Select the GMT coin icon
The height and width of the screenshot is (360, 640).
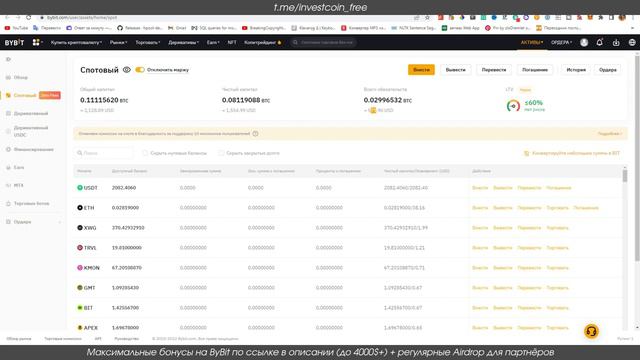80,288
